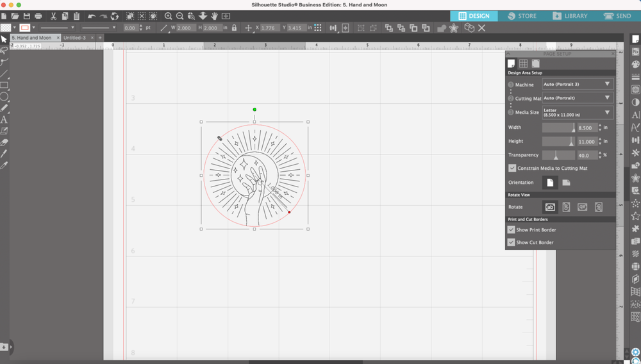This screenshot has height=364, width=641.
Task: Select the Knife tool
Action: tap(4, 154)
